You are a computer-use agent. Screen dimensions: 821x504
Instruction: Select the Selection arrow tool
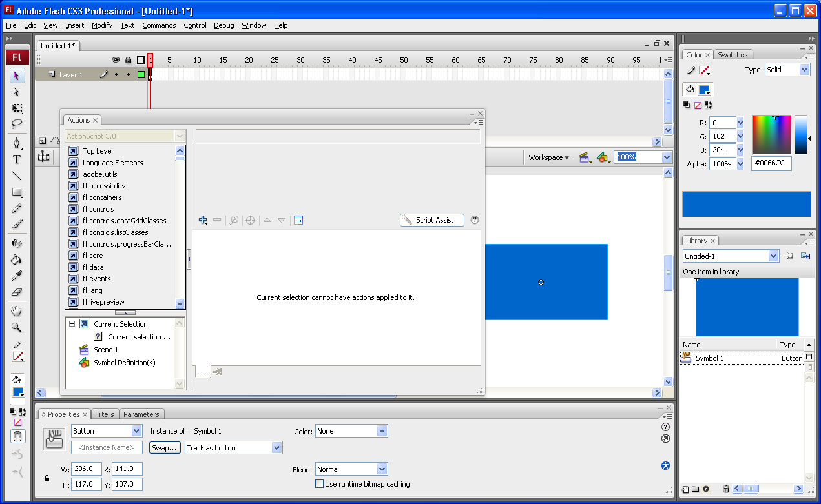click(x=17, y=76)
